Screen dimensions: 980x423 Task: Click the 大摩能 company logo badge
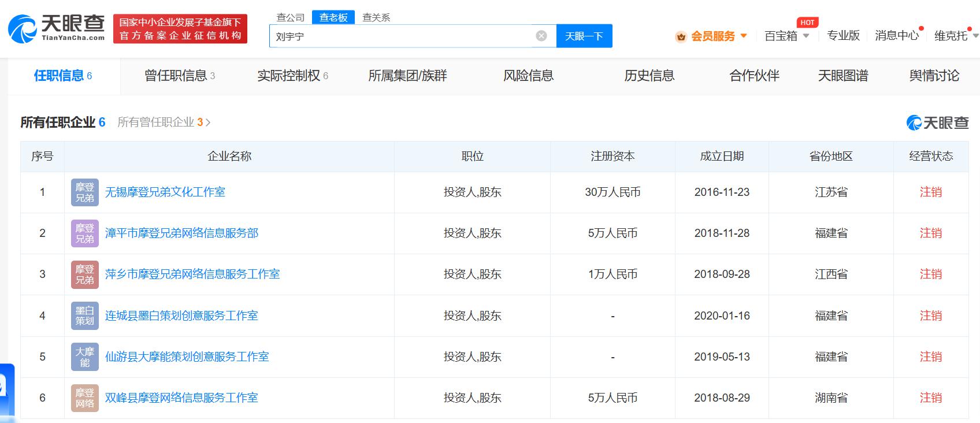point(85,357)
